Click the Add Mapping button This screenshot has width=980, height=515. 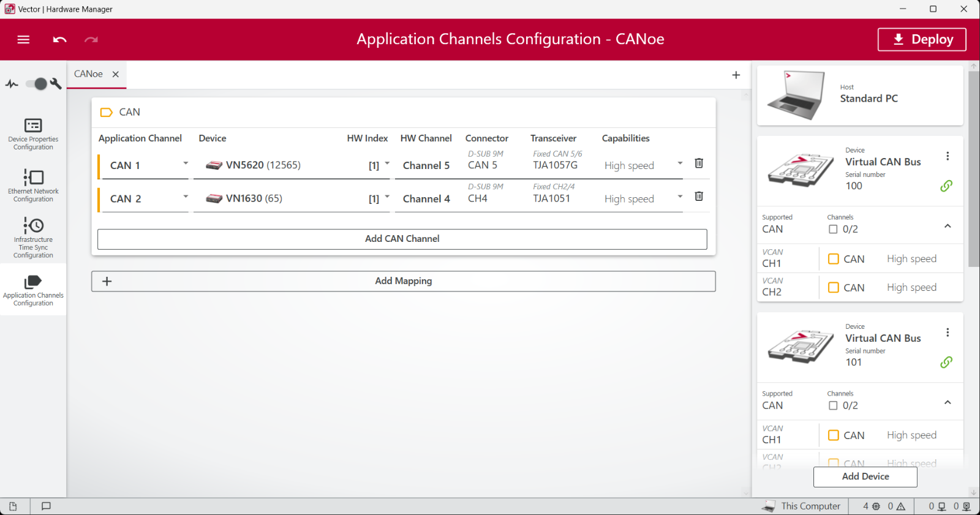404,281
